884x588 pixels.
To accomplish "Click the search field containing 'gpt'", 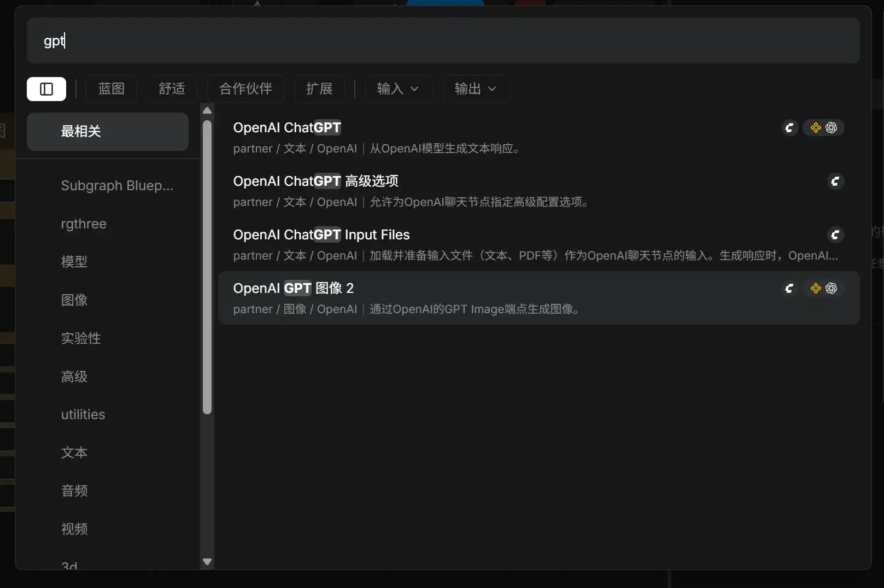I will tap(443, 40).
